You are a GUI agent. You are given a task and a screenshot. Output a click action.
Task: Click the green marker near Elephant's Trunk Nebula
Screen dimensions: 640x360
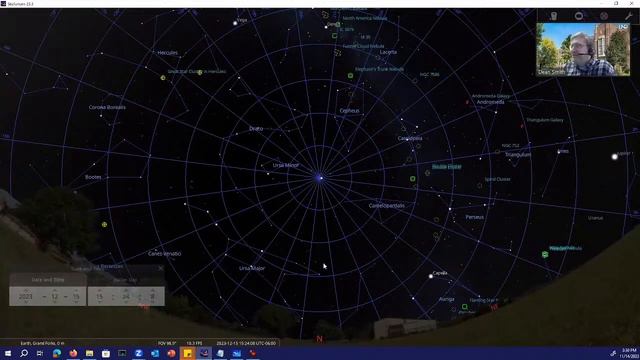click(x=350, y=76)
